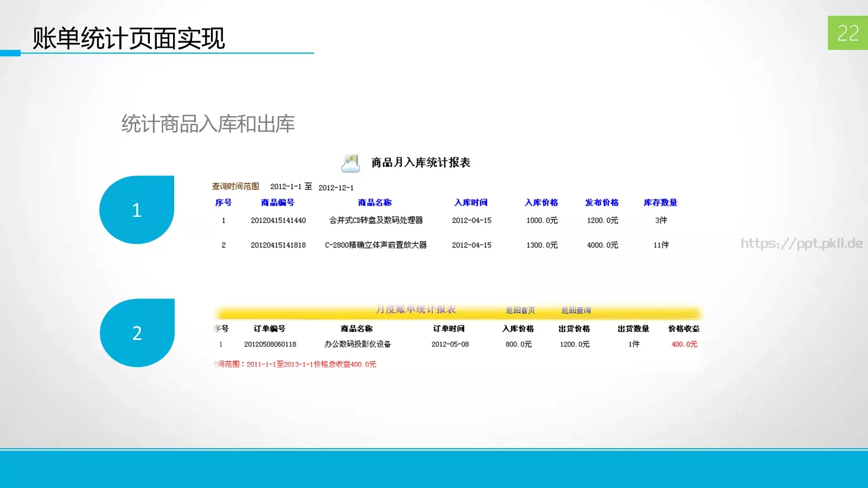This screenshot has width=868, height=488.
Task: Click the 商品编号 column header
Action: tap(278, 202)
